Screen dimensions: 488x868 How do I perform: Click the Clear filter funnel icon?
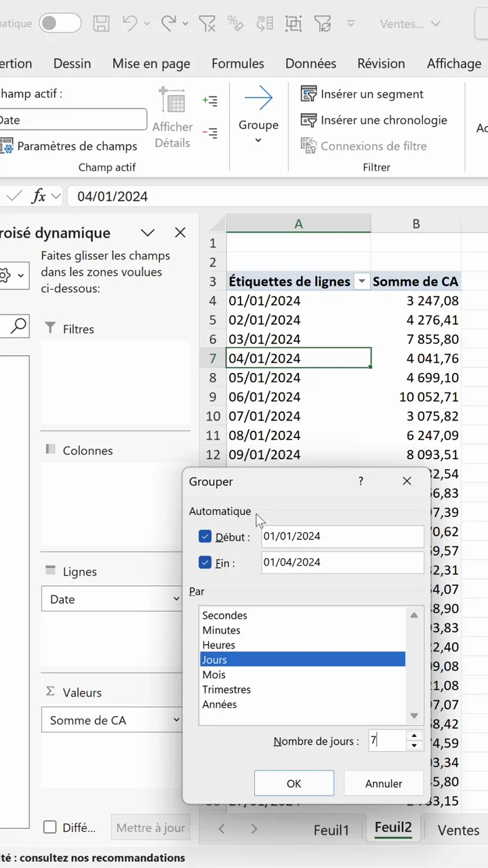207,24
